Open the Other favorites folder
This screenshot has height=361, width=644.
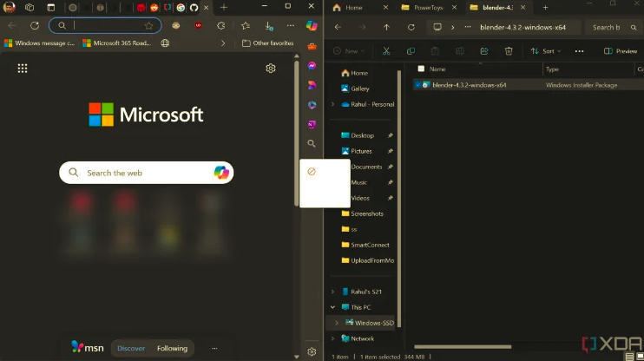[268, 43]
